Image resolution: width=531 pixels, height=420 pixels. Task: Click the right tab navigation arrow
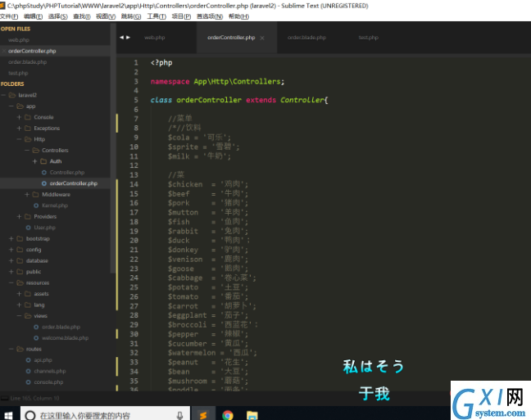point(129,37)
